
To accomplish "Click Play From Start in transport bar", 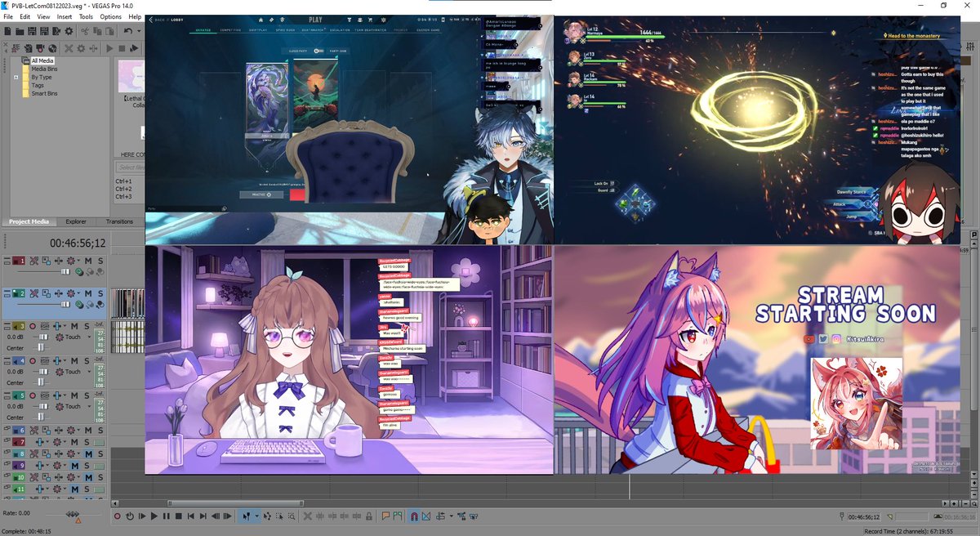I will [x=142, y=516].
